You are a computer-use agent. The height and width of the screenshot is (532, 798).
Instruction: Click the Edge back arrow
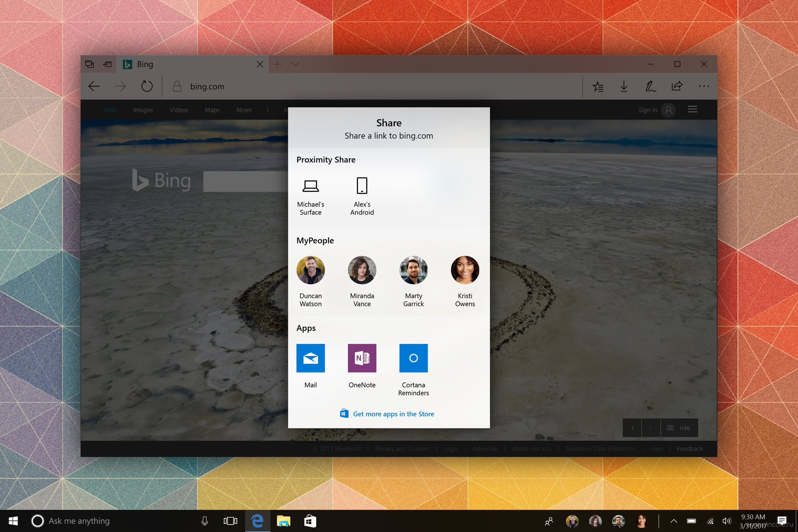(94, 86)
